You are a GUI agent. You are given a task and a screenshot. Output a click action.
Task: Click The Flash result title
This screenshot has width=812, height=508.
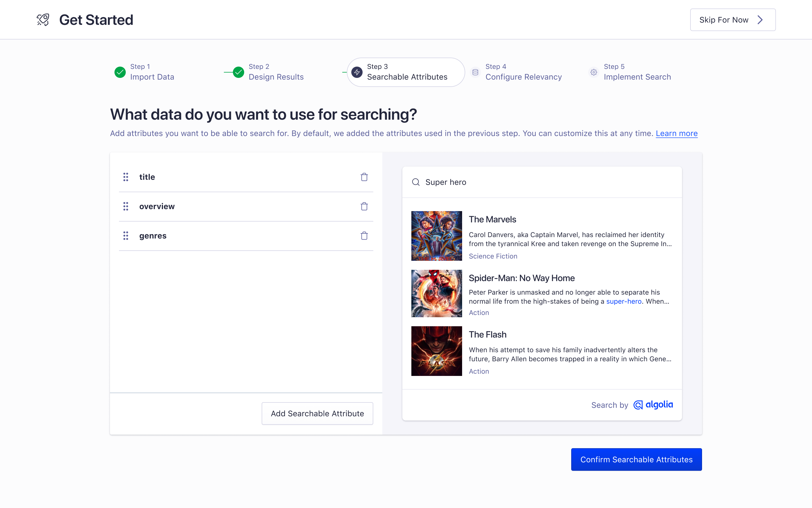487,335
